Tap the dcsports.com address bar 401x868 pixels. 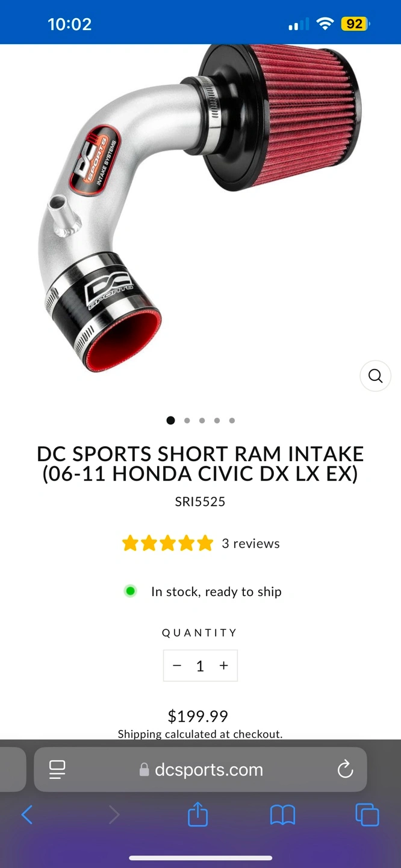pyautogui.click(x=200, y=769)
